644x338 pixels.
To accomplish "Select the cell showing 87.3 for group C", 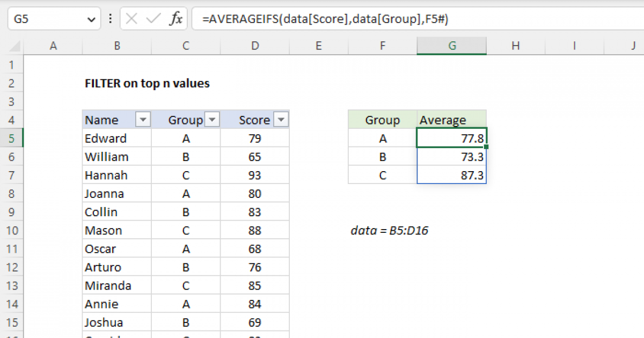I will pos(451,174).
